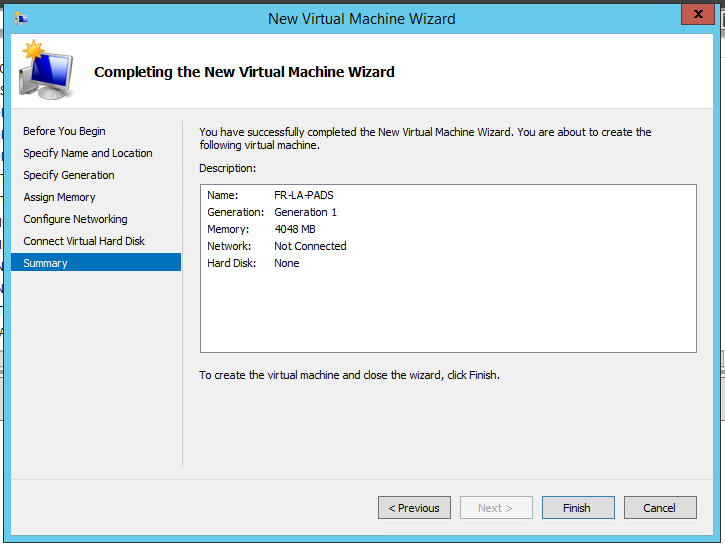Click the Generation 1 entry in description
Screen dimensions: 725x546
pos(305,212)
